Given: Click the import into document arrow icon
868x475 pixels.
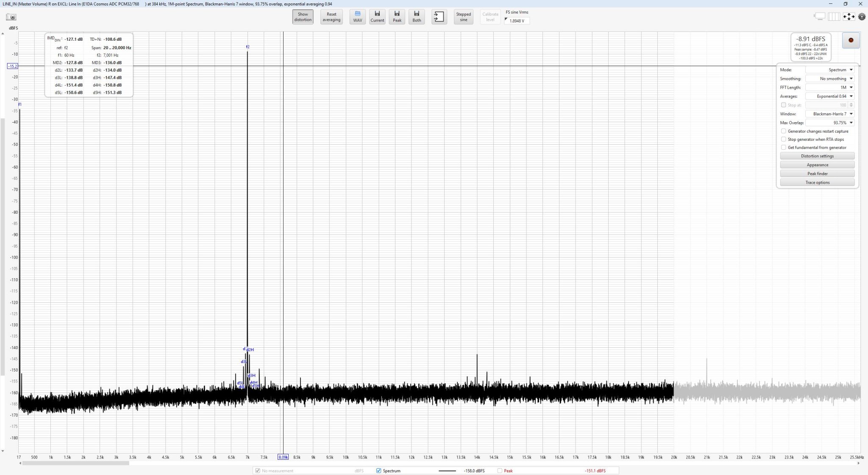Looking at the screenshot, I should (439, 17).
